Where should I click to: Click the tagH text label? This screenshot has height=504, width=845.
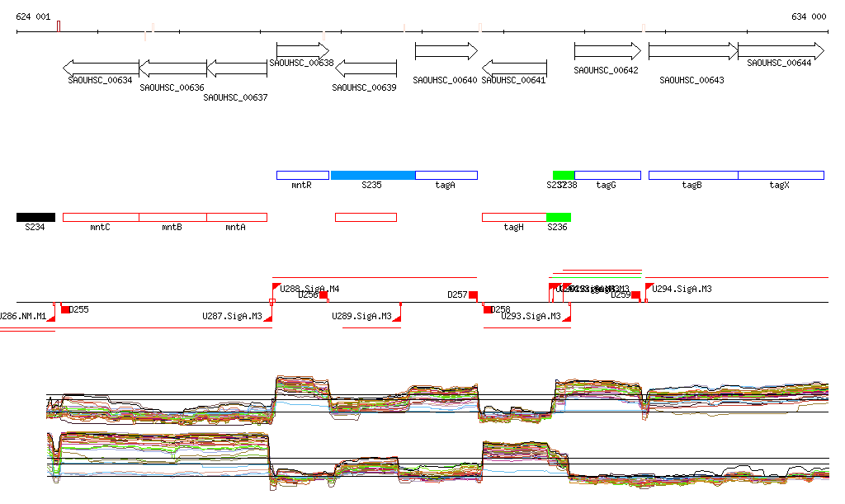tap(513, 227)
